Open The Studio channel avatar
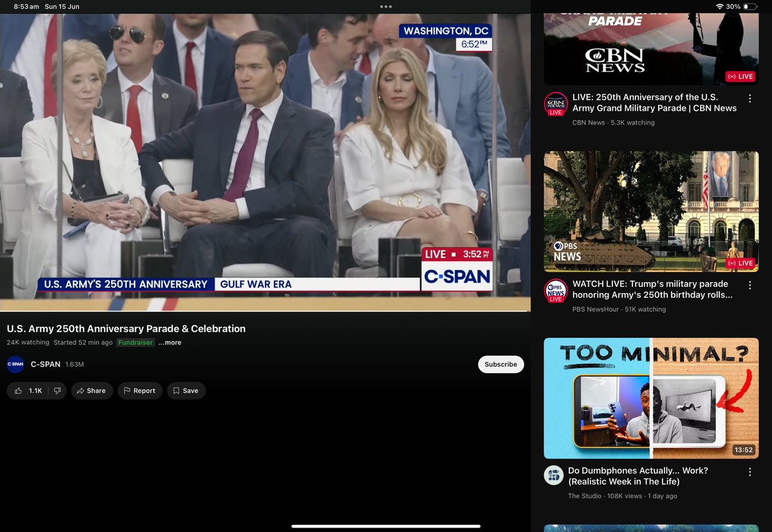Screen dimensions: 772x532 tap(554, 475)
